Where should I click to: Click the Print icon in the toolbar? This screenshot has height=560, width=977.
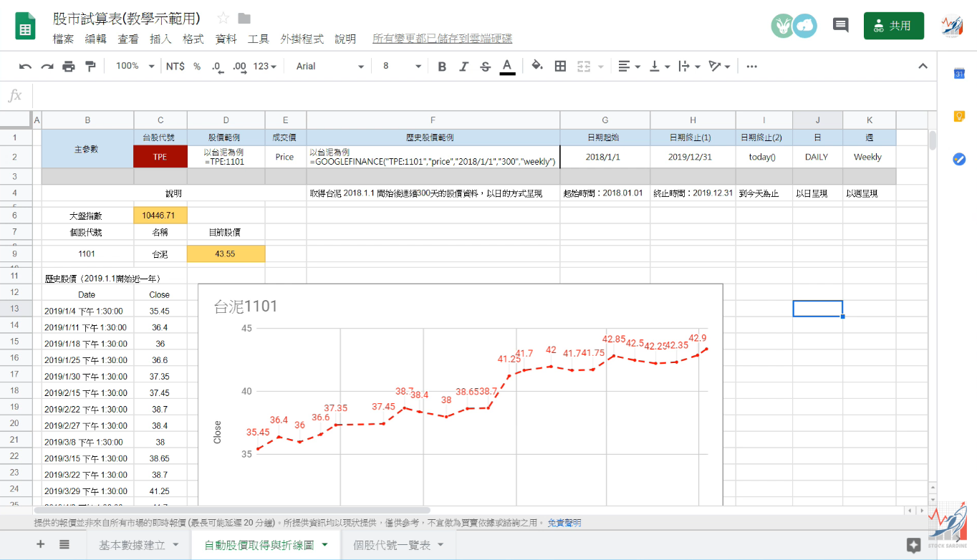[68, 66]
